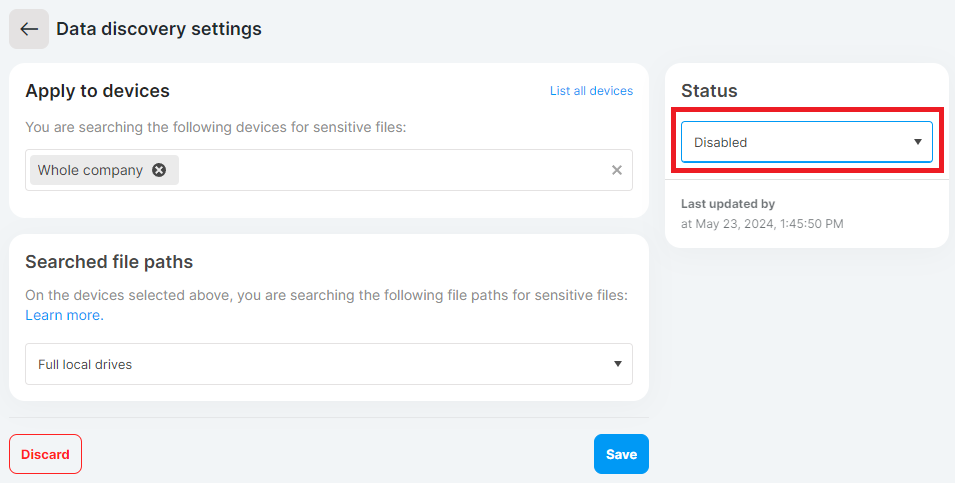Click the Last updated by label
This screenshot has height=483, width=955.
pos(728,204)
